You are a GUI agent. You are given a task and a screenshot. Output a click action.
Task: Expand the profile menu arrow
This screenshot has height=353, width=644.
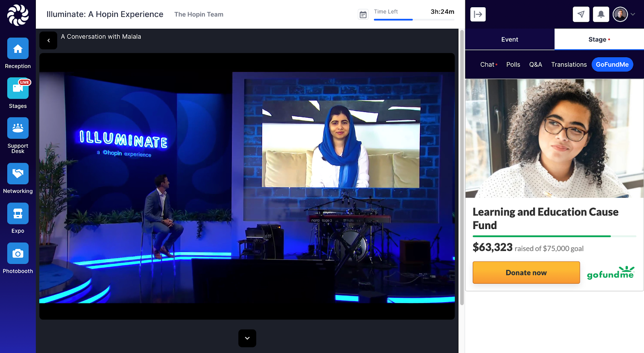click(x=633, y=14)
